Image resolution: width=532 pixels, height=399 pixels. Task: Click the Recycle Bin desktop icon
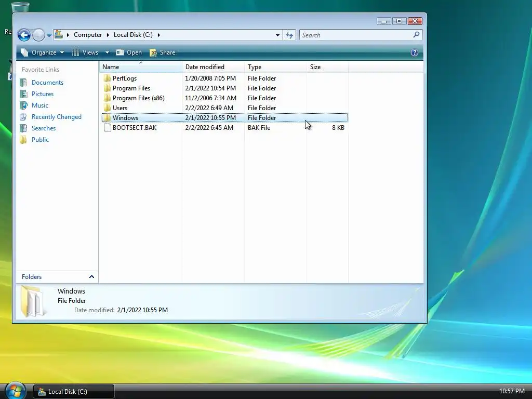tap(20, 7)
